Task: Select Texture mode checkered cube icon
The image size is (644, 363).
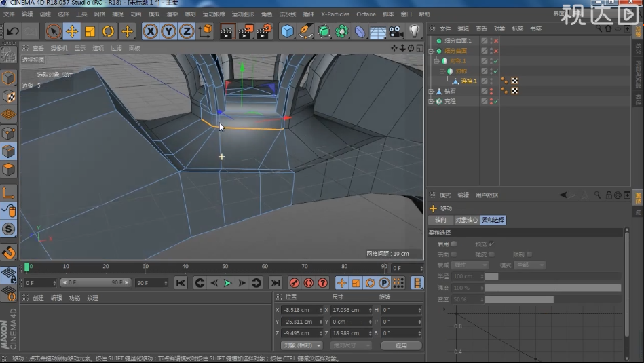Action: (x=8, y=96)
